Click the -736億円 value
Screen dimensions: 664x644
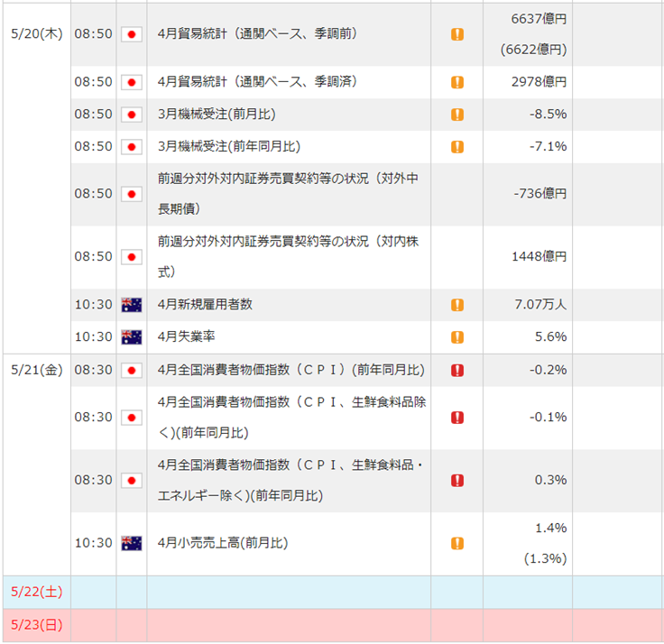coord(539,194)
